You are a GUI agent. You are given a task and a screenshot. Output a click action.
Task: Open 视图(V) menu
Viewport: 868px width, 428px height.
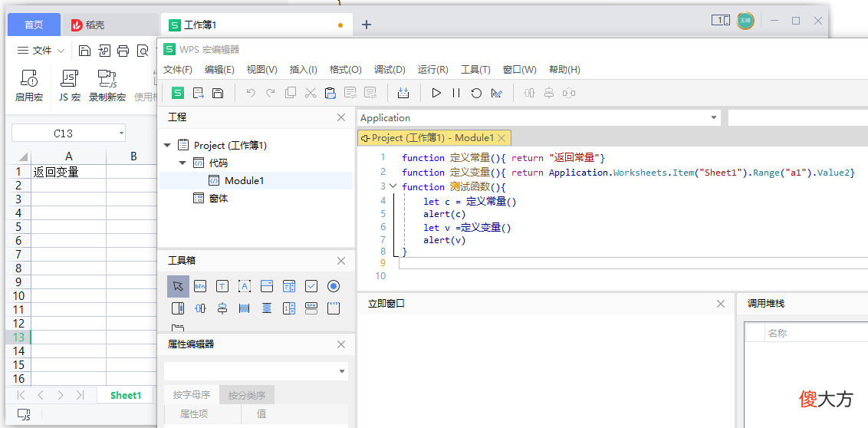pyautogui.click(x=261, y=70)
